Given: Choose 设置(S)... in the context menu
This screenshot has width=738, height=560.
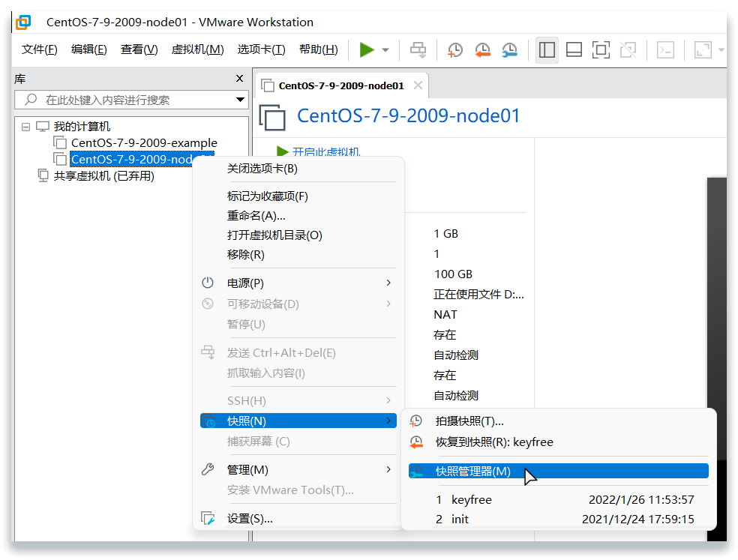Looking at the screenshot, I should (x=298, y=519).
